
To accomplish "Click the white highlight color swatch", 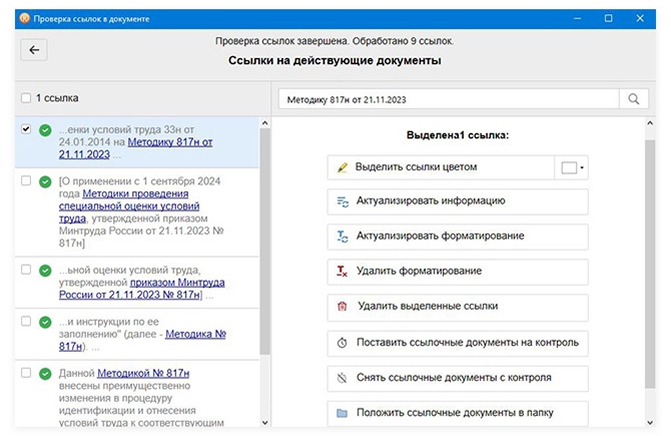I will point(569,168).
